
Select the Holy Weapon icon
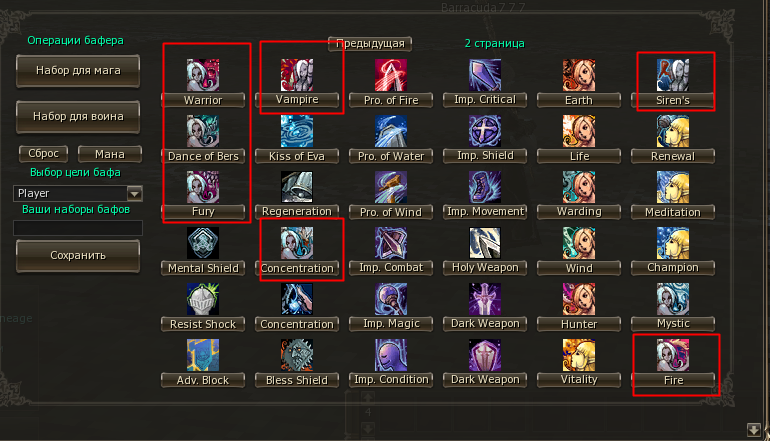[485, 243]
